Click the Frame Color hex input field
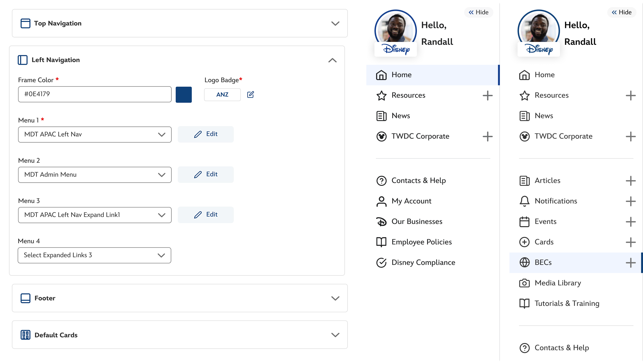This screenshot has height=364, width=643. pyautogui.click(x=95, y=94)
